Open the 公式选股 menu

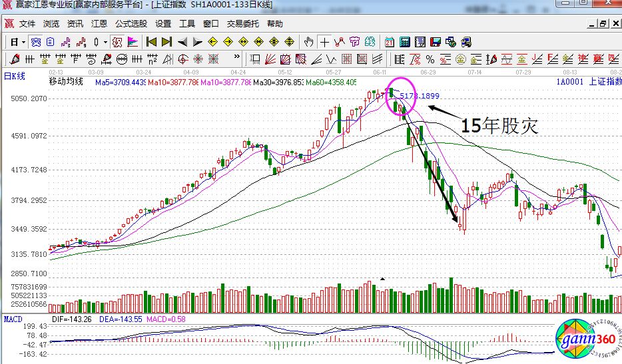[131, 23]
